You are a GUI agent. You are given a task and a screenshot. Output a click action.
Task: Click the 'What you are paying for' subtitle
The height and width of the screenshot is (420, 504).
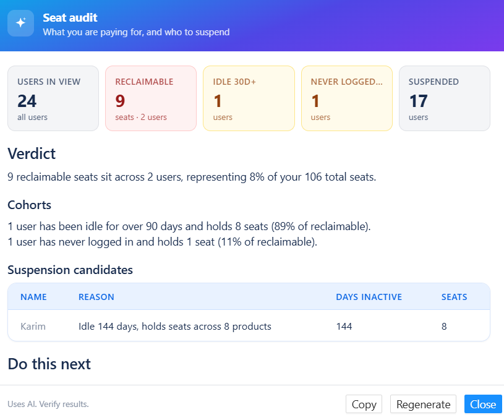click(136, 32)
